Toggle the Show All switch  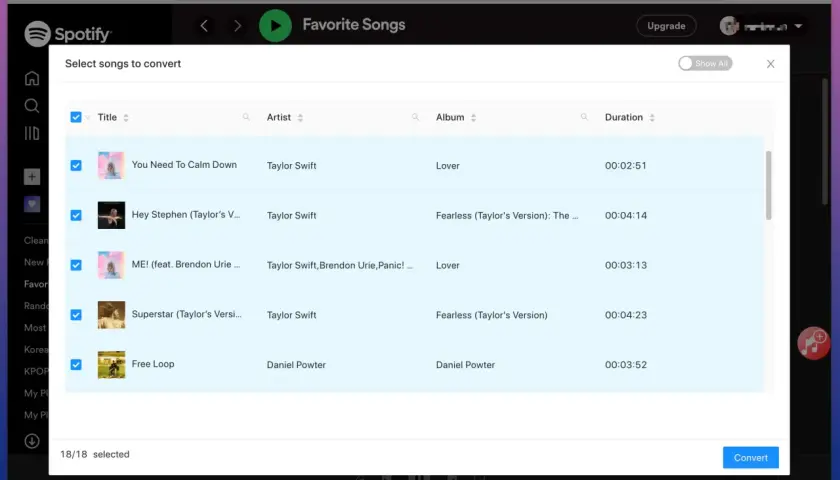pyautogui.click(x=705, y=63)
